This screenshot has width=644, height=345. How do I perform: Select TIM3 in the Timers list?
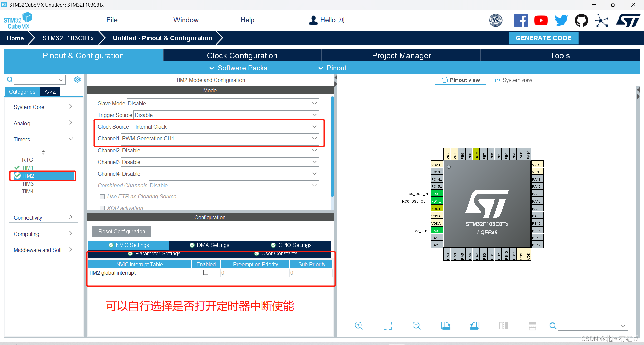tap(28, 184)
